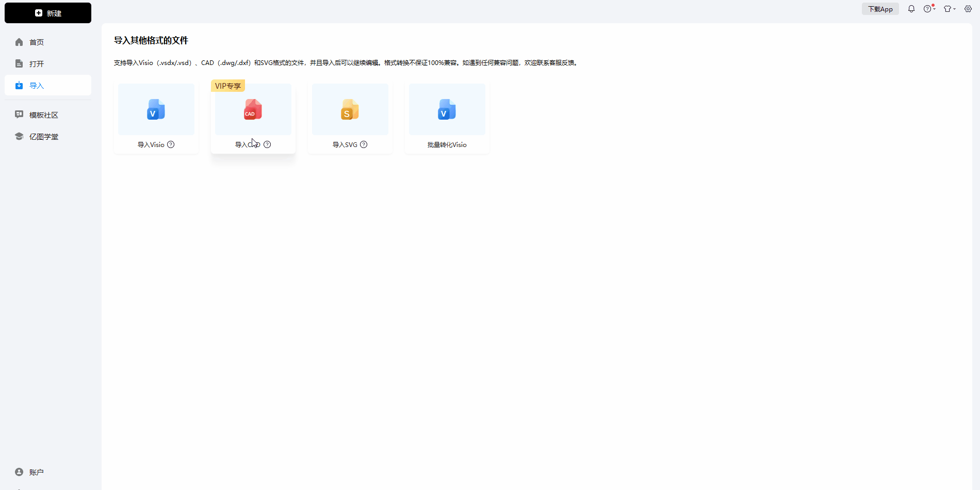Click the help icon next to 导入SVG
Screen dimensions: 980x490
(364, 144)
